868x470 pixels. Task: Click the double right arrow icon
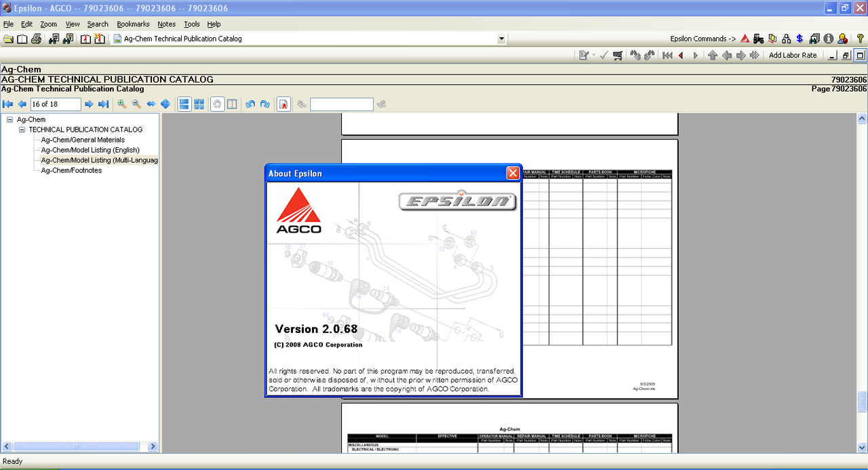tap(754, 56)
